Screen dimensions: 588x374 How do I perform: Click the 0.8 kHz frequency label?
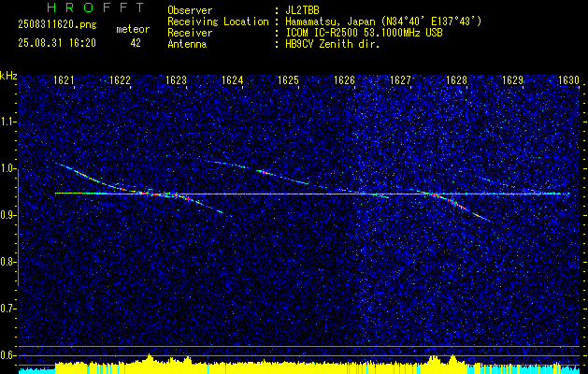pos(7,262)
